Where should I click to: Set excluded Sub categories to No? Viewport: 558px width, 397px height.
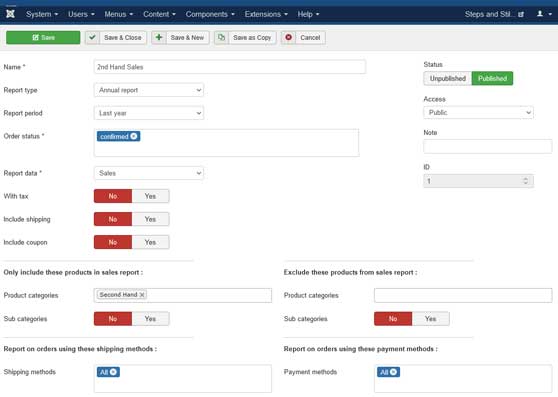pyautogui.click(x=393, y=319)
